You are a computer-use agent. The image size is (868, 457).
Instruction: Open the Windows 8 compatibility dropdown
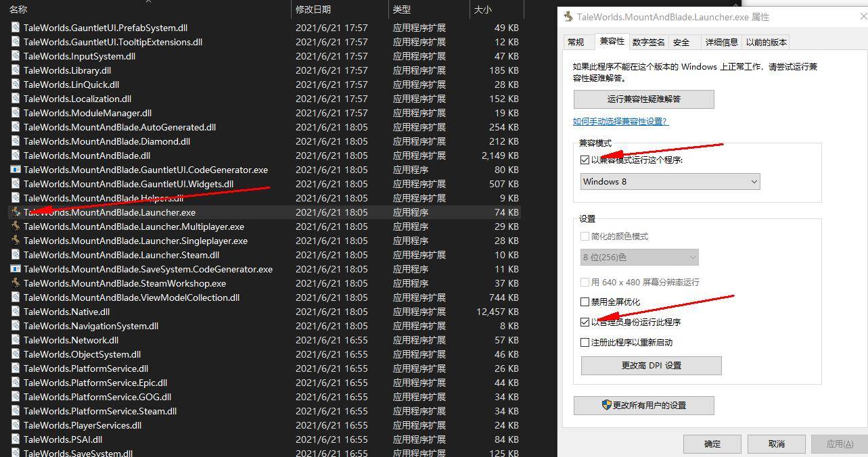click(670, 181)
